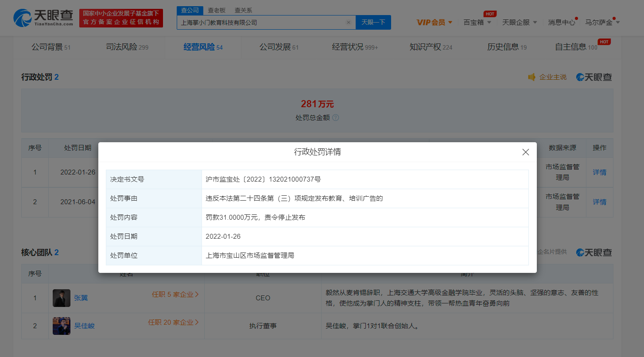Open 张翼's profile photo

(x=62, y=298)
